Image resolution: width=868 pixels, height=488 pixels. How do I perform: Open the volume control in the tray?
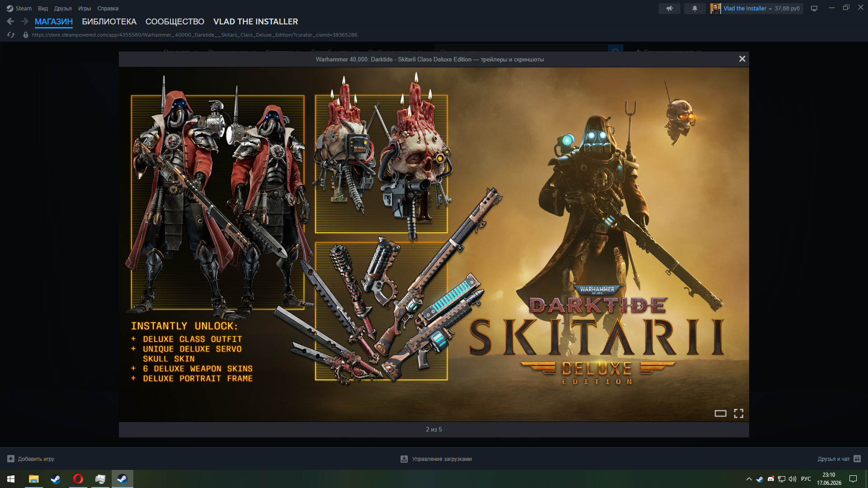[793, 479]
